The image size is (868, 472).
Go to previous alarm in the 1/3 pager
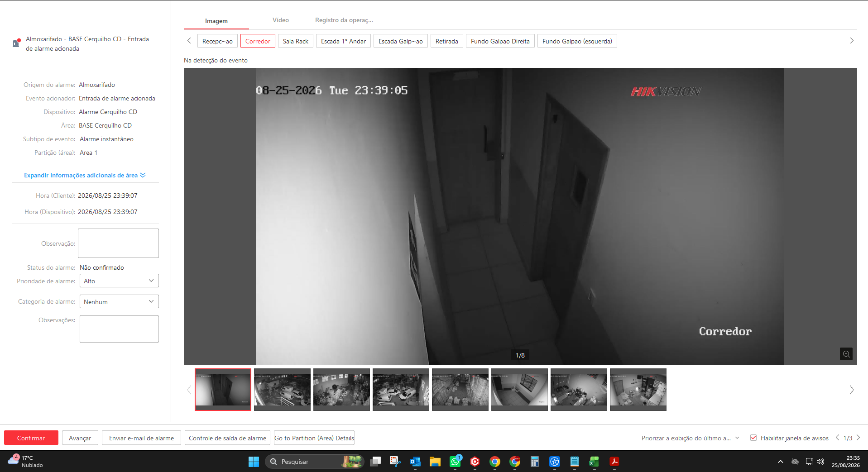click(x=838, y=438)
